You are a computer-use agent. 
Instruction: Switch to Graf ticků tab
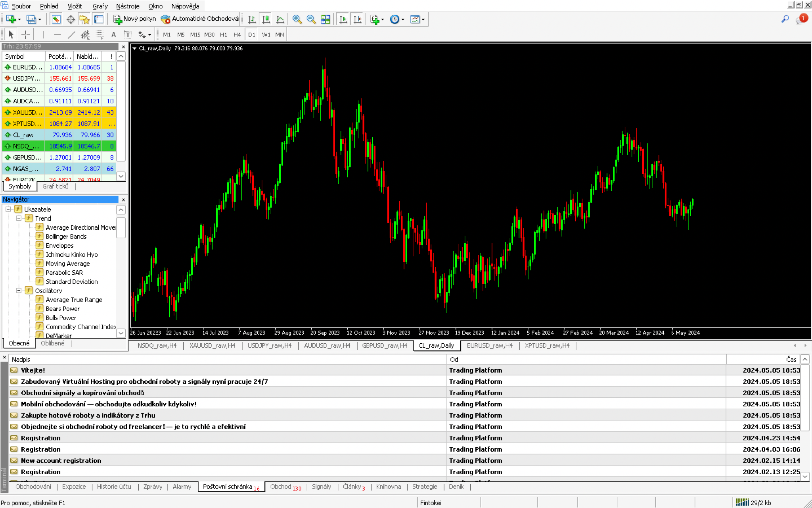coord(56,186)
